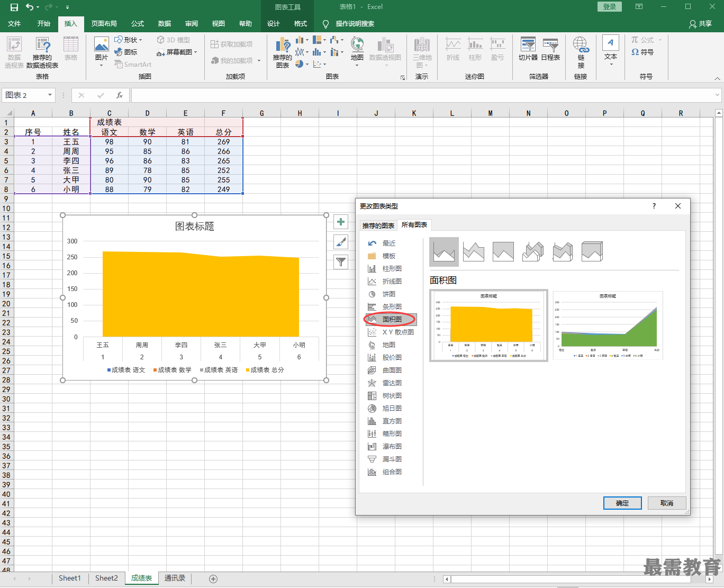This screenshot has height=588, width=724.
Task: Open the chart Design ribbon tab
Action: 274,24
